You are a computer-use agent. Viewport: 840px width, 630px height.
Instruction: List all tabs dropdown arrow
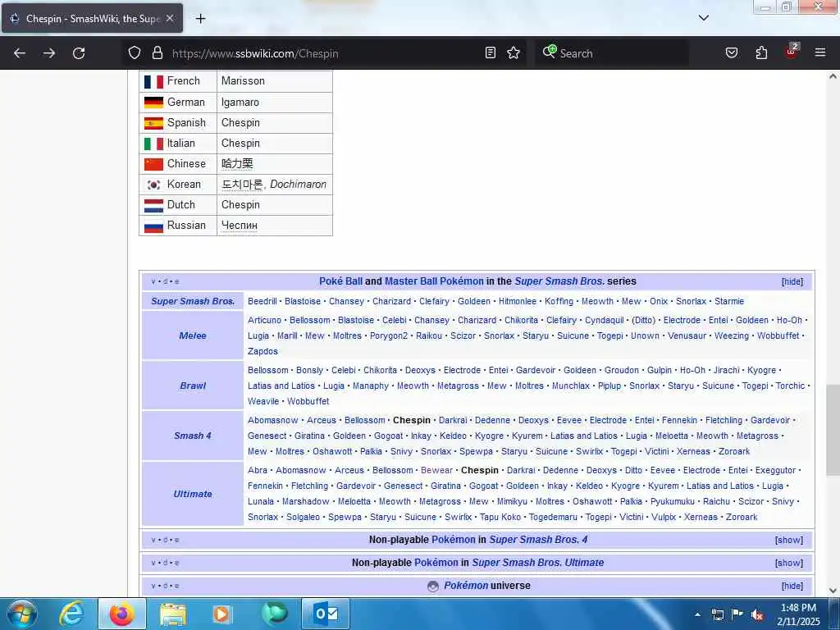703,18
